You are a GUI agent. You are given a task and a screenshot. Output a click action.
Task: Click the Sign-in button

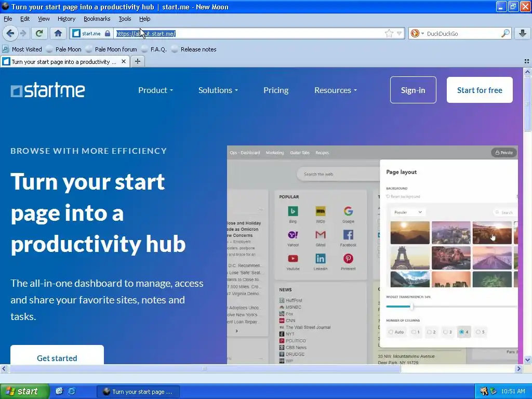[413, 90]
